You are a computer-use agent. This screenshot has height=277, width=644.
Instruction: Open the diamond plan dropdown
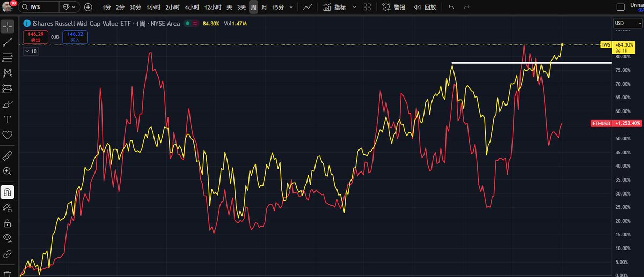69,7
